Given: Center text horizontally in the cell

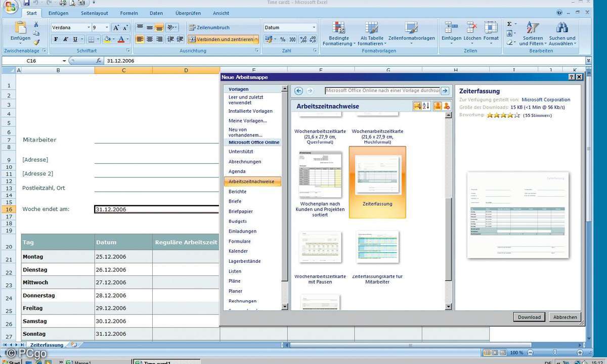Looking at the screenshot, I should [x=150, y=39].
